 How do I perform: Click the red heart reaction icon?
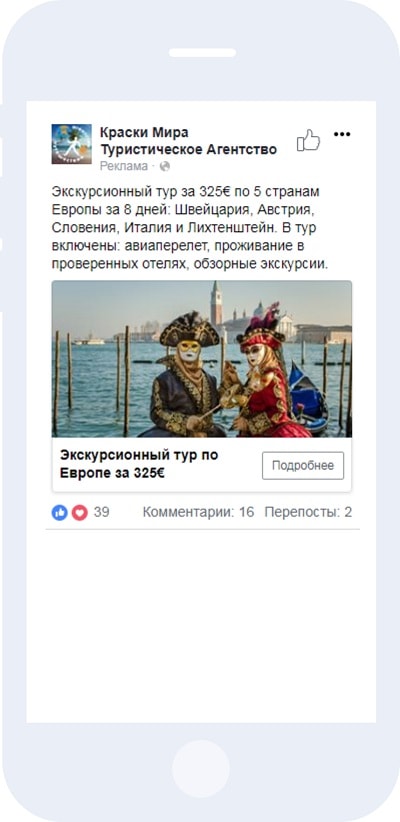coord(79,512)
